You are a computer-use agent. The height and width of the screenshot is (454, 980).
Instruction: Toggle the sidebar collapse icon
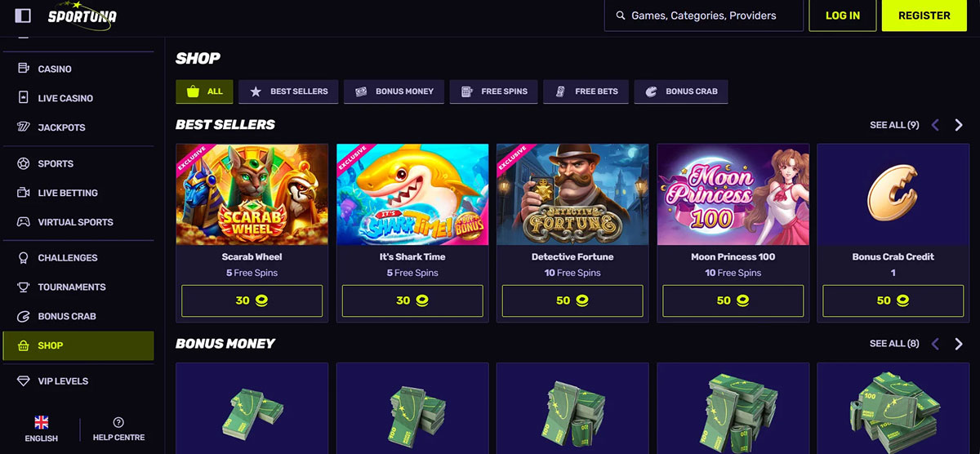pos(23,16)
